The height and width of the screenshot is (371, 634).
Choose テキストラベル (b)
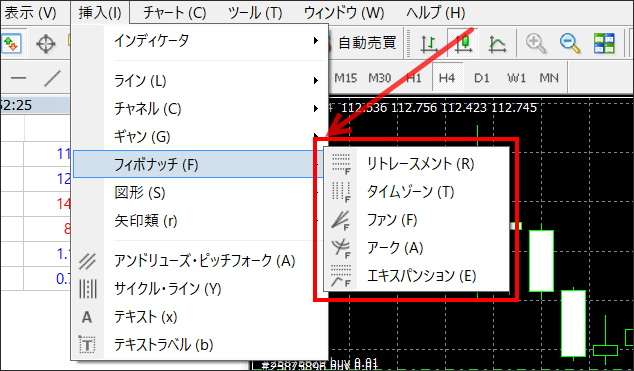pos(200,345)
